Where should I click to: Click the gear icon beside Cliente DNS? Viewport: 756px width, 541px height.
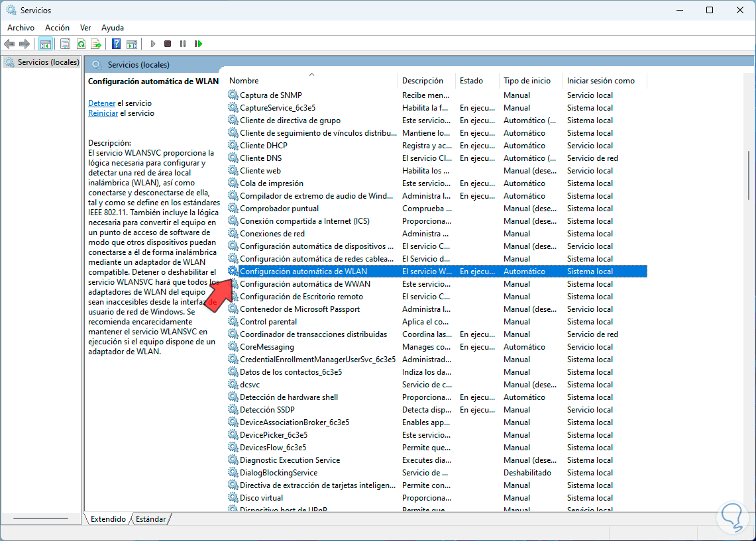coord(233,158)
